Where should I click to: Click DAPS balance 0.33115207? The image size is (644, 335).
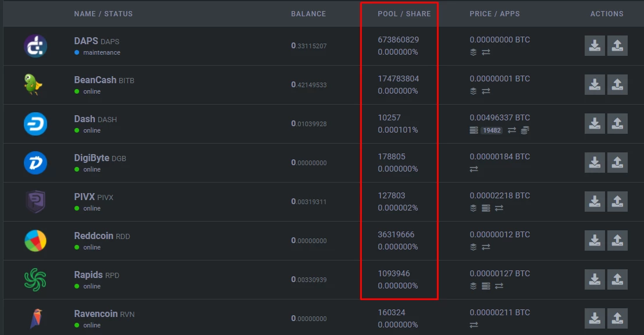[309, 45]
